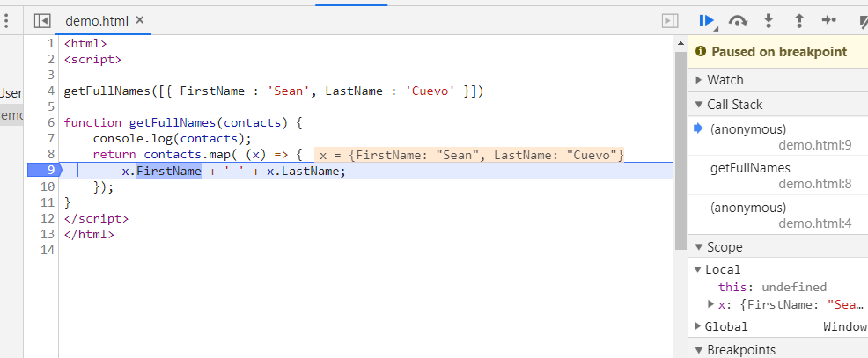Click the demo.html:8 source link

[x=815, y=184]
